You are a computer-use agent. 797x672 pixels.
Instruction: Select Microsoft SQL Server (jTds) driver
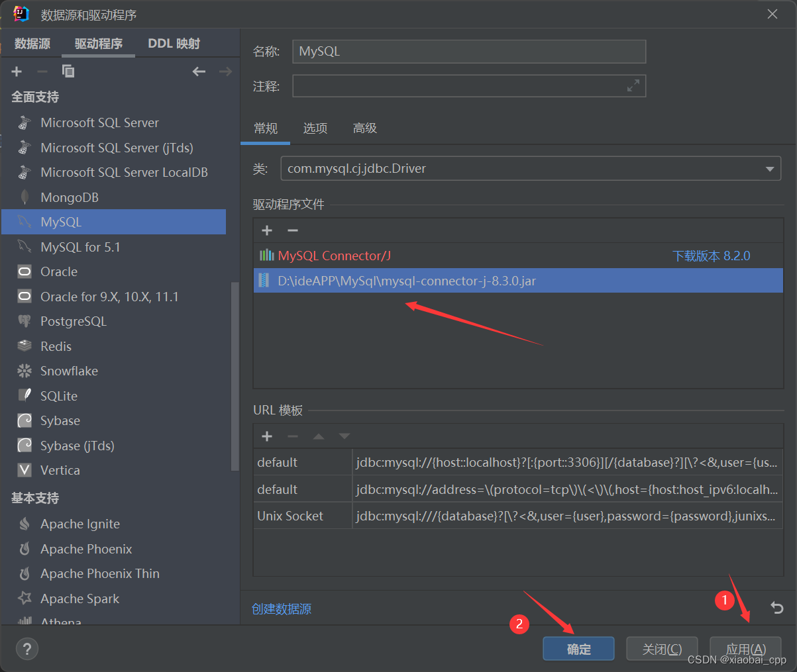(117, 148)
